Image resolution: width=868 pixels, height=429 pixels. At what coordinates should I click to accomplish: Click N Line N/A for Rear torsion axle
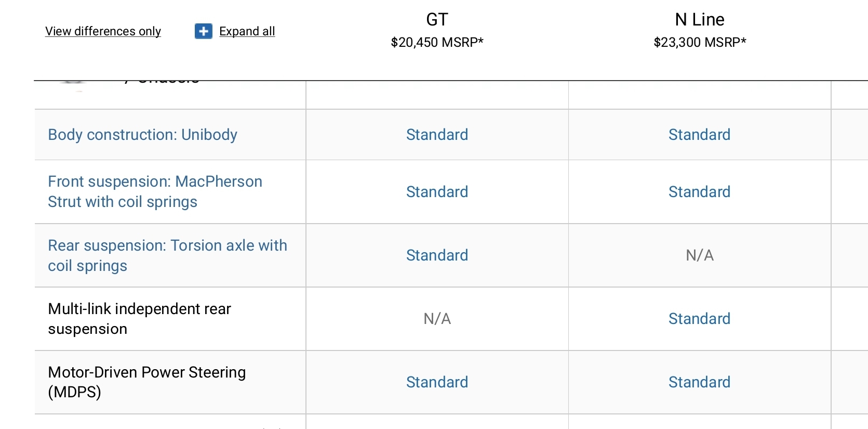click(x=699, y=255)
